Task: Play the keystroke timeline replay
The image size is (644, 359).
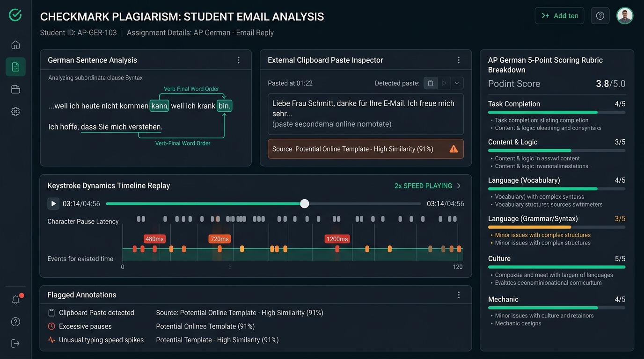Action: [x=53, y=203]
